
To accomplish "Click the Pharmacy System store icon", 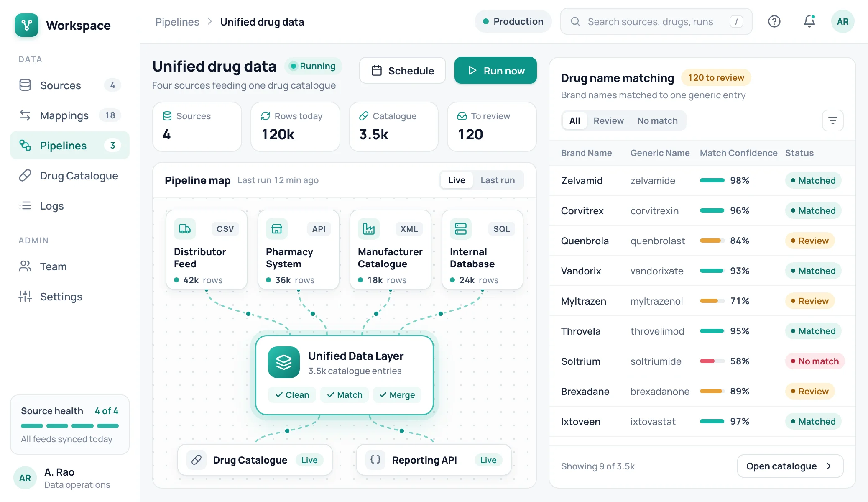I will click(277, 229).
